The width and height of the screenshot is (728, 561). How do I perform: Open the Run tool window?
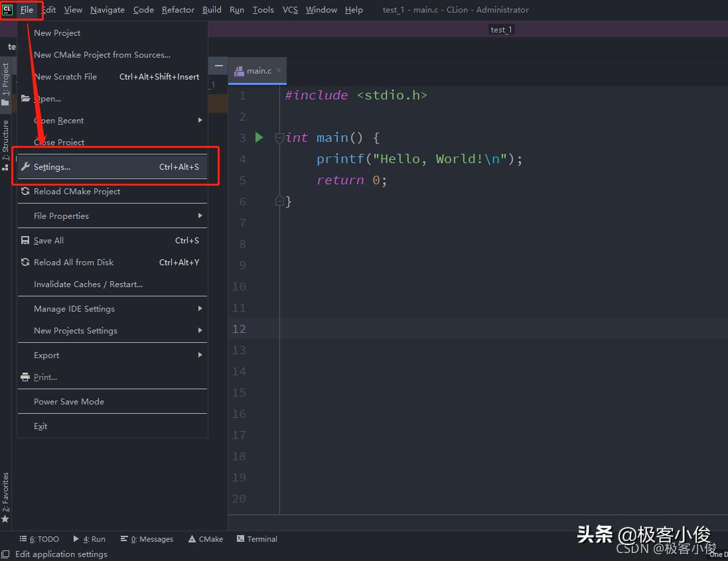[x=90, y=538]
